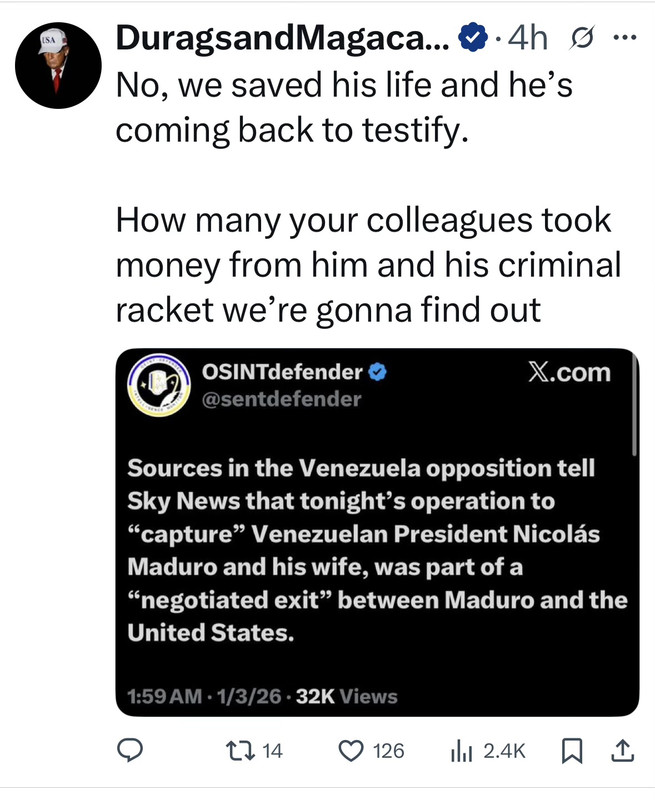Click the blue verified badge beside DuragsandMagaca
The width and height of the screenshot is (655, 800).
[x=473, y=37]
